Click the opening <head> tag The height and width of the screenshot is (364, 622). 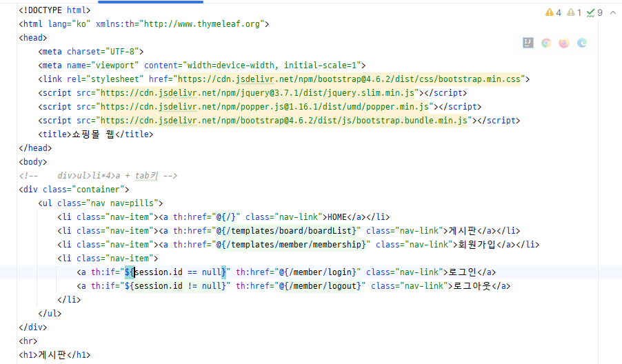(x=33, y=38)
